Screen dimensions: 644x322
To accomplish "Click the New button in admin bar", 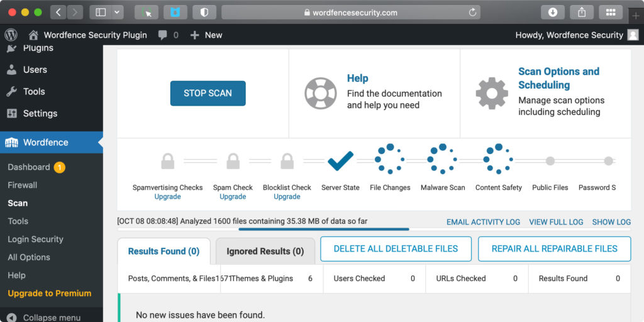I will (x=206, y=35).
